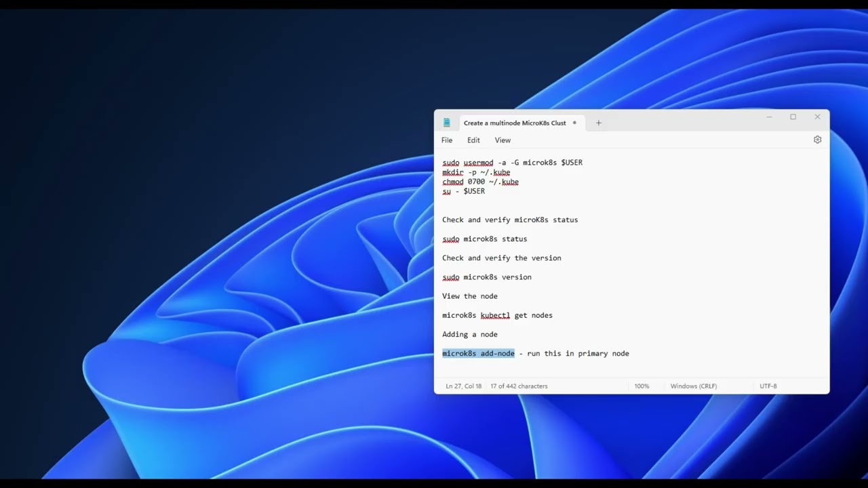Open the View menu
Viewport: 868px width, 488px height.
click(502, 140)
